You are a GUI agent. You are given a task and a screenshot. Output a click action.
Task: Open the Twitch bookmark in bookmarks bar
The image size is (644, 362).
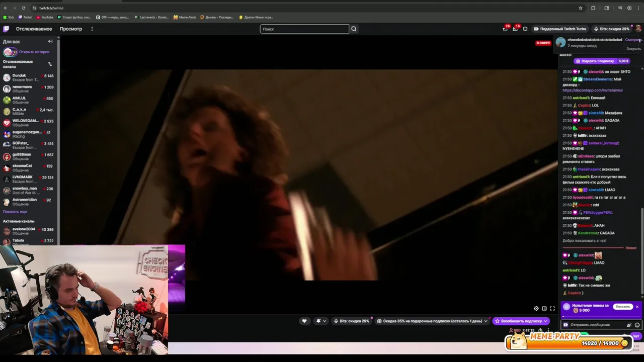tap(25, 17)
